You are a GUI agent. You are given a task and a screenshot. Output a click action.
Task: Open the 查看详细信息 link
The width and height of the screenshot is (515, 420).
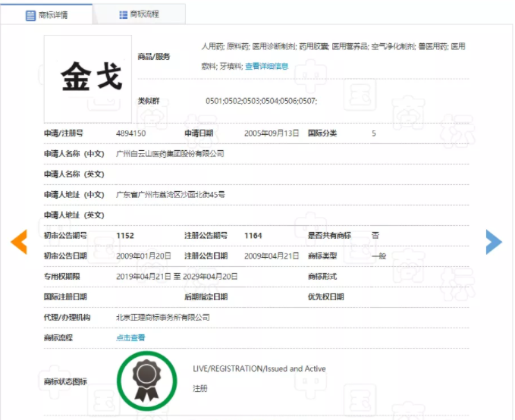coord(267,66)
